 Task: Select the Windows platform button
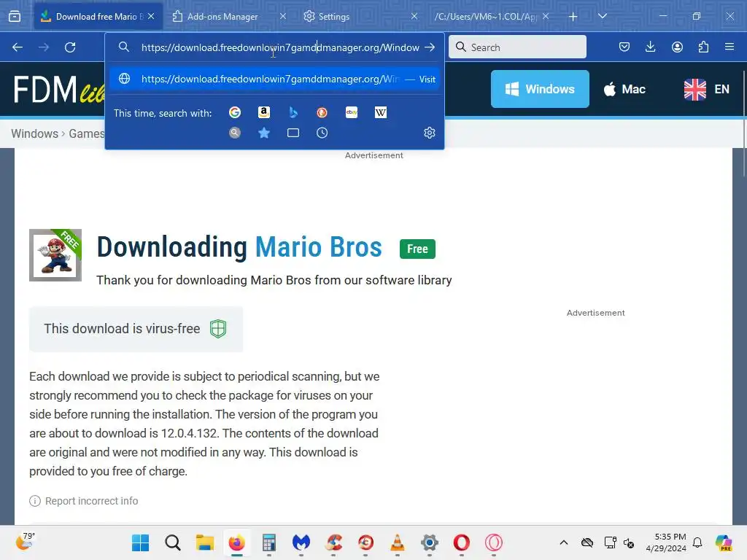coord(540,89)
